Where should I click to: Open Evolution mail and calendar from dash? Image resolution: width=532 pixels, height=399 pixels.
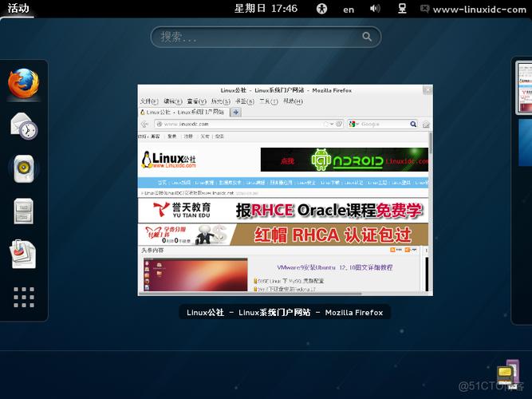[24, 126]
